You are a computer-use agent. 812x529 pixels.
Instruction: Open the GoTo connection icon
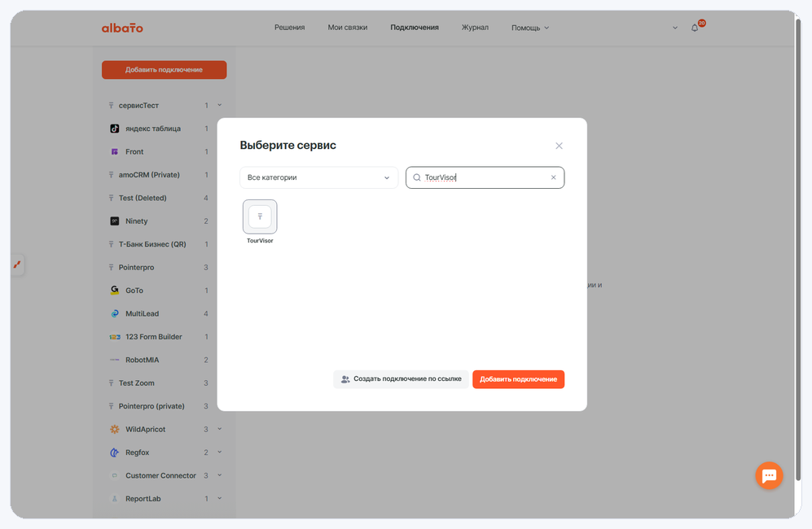[115, 291]
